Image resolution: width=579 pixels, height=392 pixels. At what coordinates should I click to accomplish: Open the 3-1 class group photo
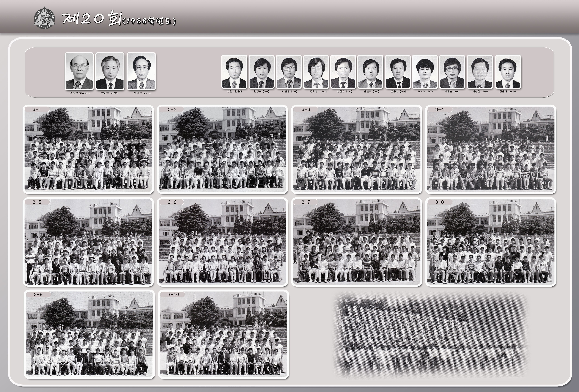pos(88,149)
